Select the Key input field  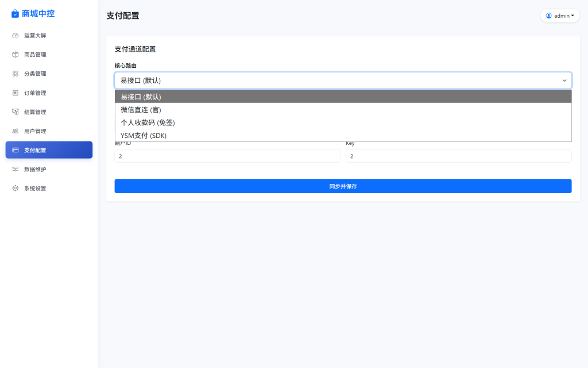[x=458, y=156]
